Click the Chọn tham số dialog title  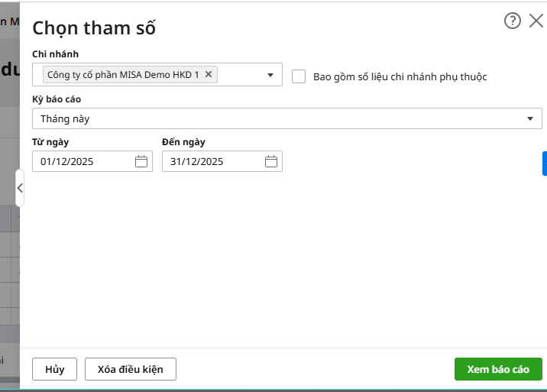click(94, 28)
